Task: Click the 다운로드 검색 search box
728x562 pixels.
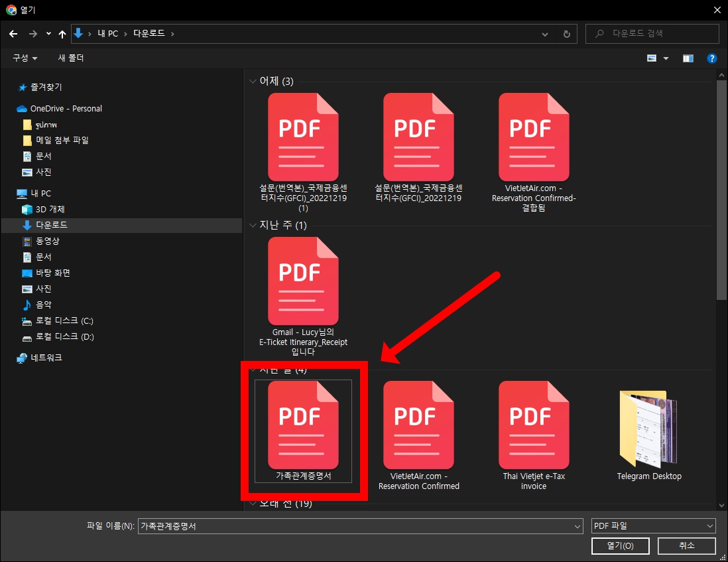Action: point(652,33)
